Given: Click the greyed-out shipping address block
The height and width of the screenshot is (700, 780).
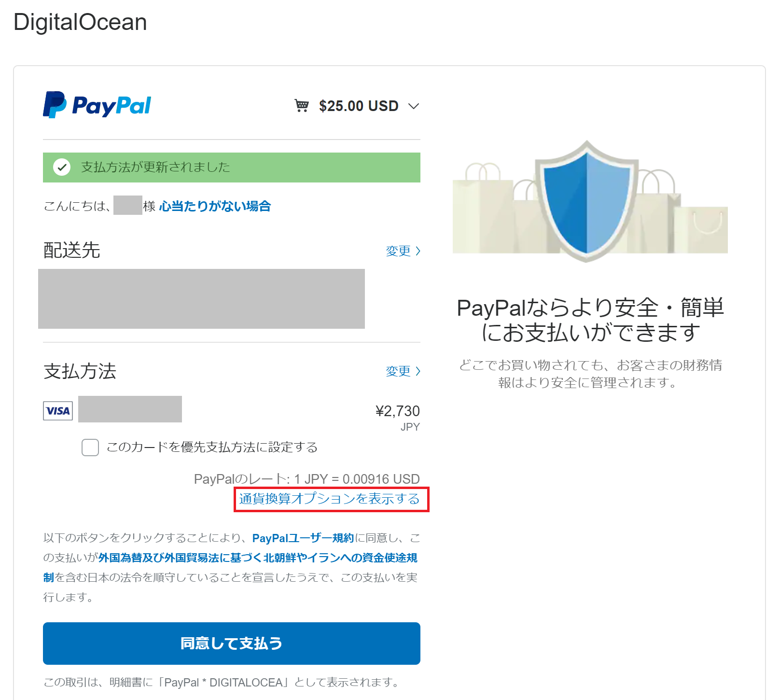Looking at the screenshot, I should [201, 299].
